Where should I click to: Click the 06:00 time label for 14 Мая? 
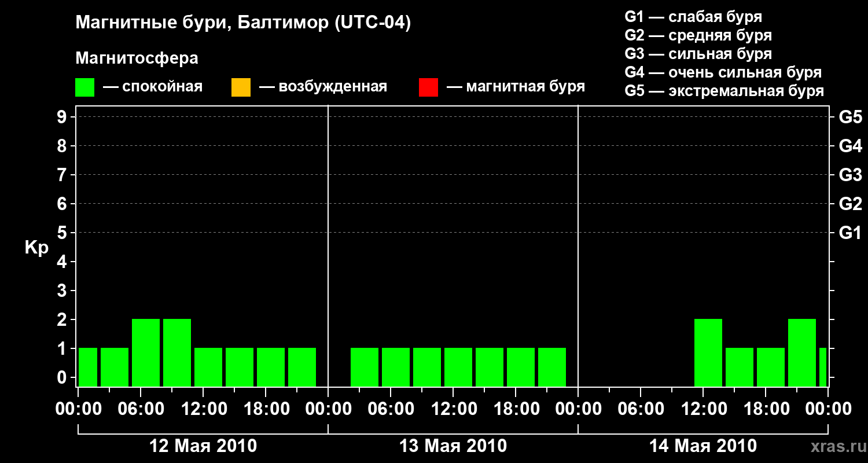[641, 409]
